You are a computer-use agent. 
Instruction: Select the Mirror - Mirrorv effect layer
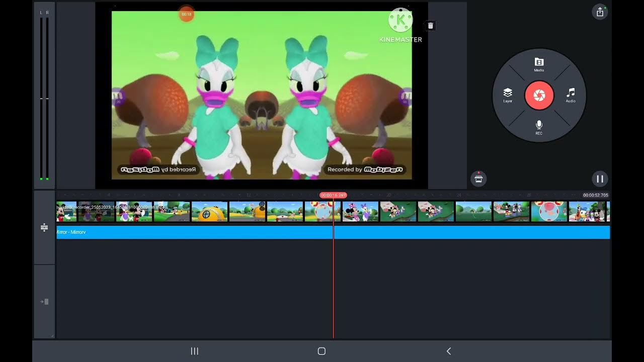(333, 232)
